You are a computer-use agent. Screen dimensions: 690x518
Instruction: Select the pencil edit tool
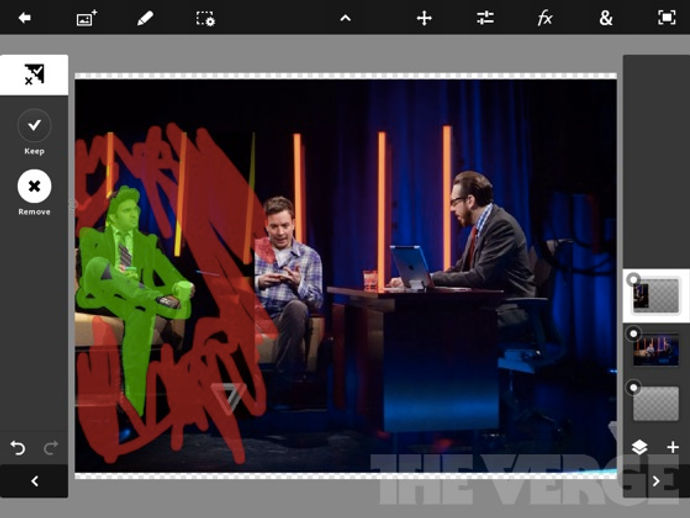coord(145,18)
